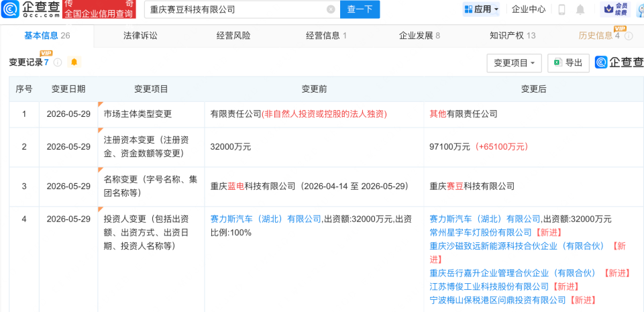Select the 名称变更 item cell
The height and width of the screenshot is (312, 644).
point(151,187)
